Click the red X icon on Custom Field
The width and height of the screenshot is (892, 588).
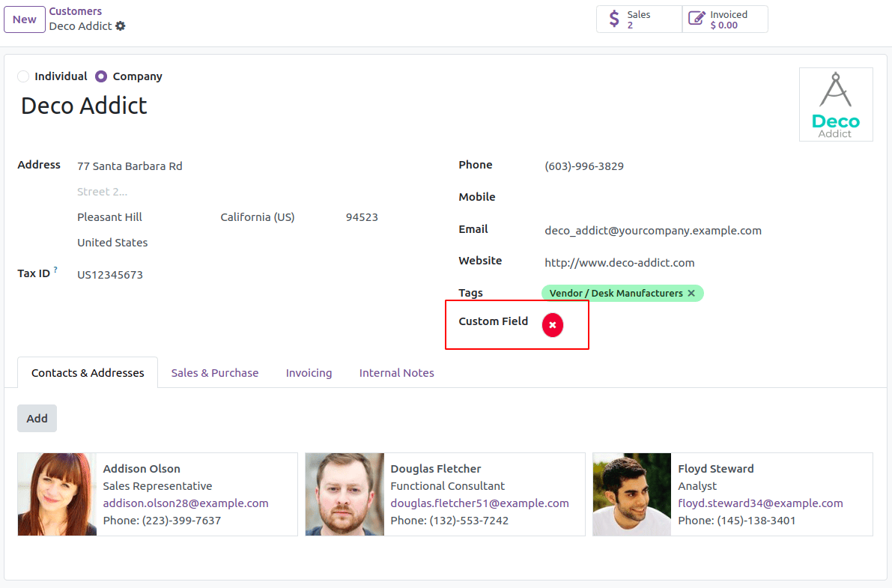[x=552, y=325]
